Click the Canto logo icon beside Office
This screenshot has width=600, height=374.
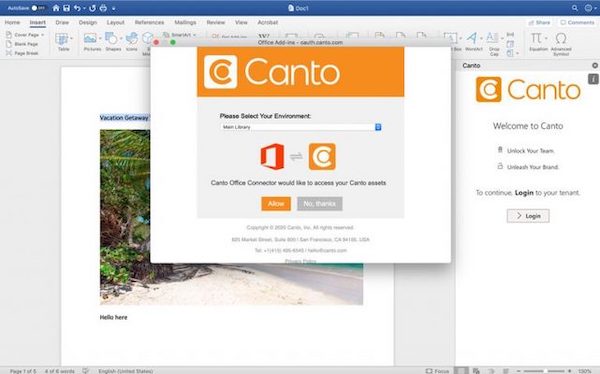(322, 156)
